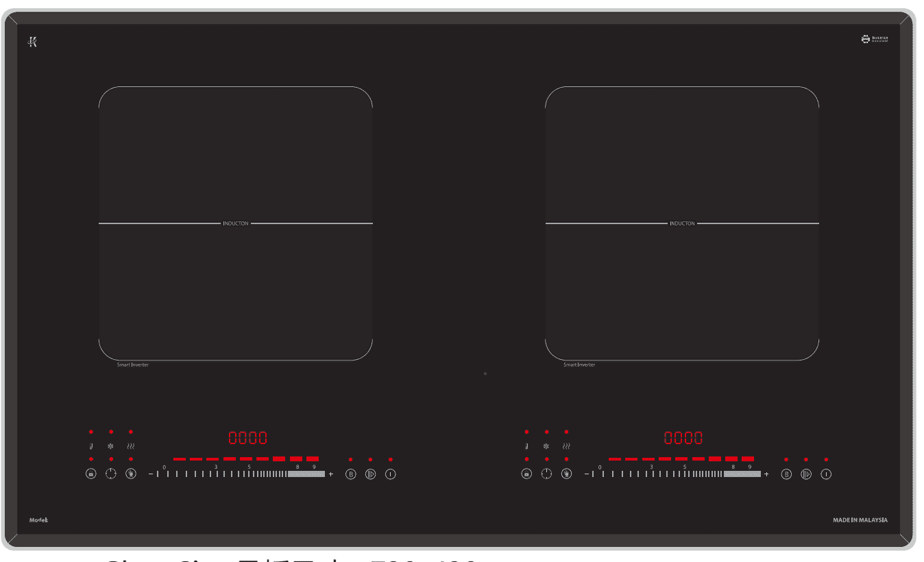This screenshot has height=562, width=924.
Task: Click right red 0000 timer display
Action: tap(683, 438)
